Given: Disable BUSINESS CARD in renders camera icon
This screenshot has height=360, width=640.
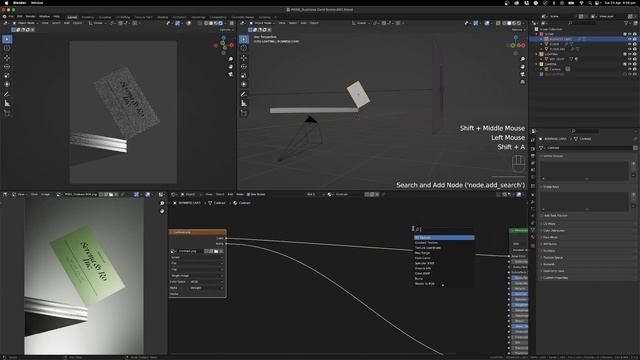Looking at the screenshot, I should coord(635,39).
